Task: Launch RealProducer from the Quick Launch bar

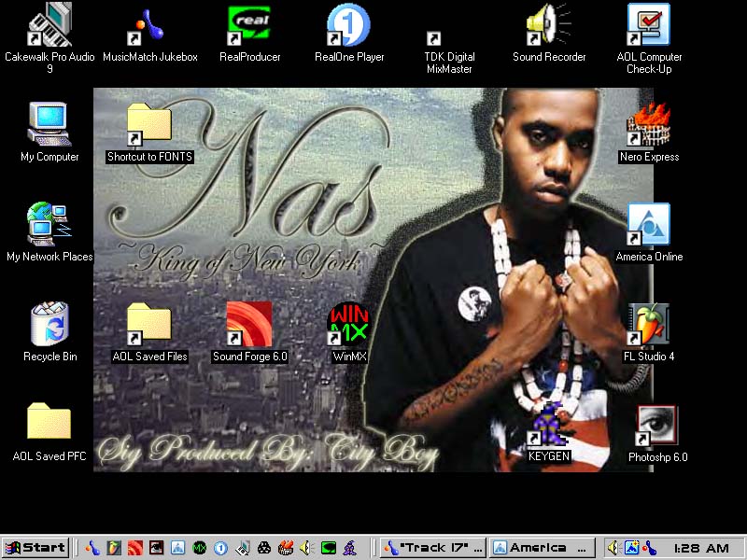Action: click(x=329, y=548)
